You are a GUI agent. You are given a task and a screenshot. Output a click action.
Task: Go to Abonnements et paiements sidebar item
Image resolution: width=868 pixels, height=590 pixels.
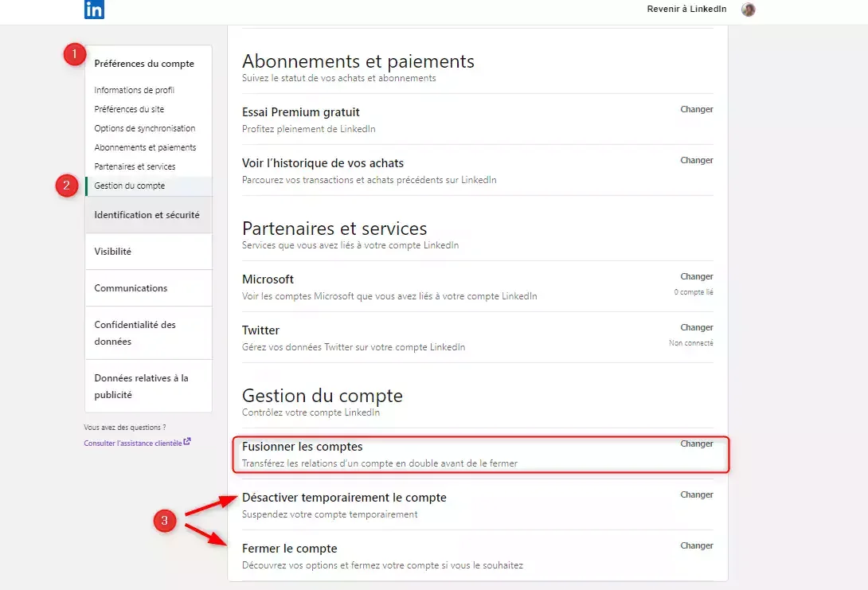tap(145, 147)
